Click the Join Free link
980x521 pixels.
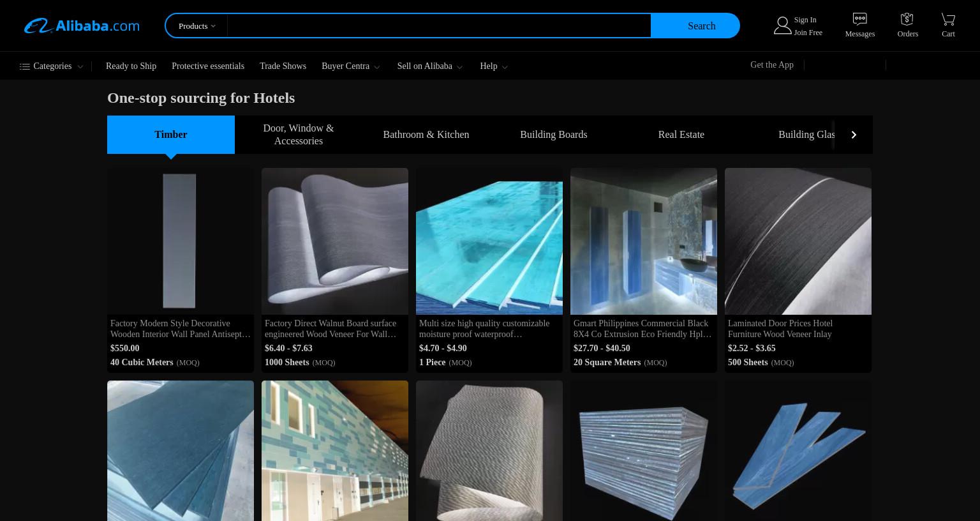pyautogui.click(x=808, y=33)
